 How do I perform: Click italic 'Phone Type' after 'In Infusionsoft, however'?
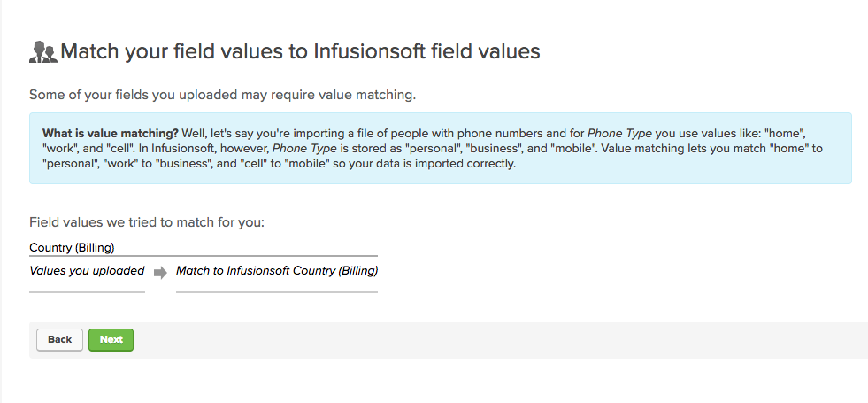[x=304, y=149]
